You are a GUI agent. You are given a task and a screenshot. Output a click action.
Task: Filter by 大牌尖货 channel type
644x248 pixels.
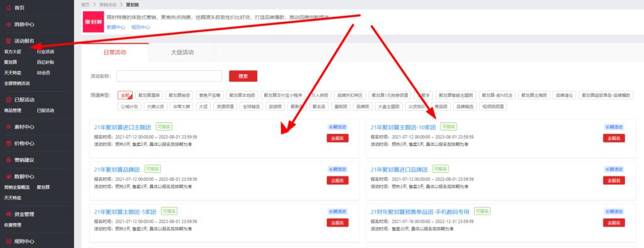click(156, 107)
